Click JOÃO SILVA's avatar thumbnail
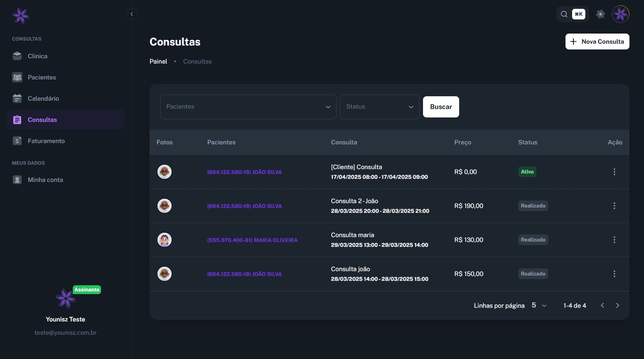Image resolution: width=644 pixels, height=359 pixels. [x=165, y=172]
